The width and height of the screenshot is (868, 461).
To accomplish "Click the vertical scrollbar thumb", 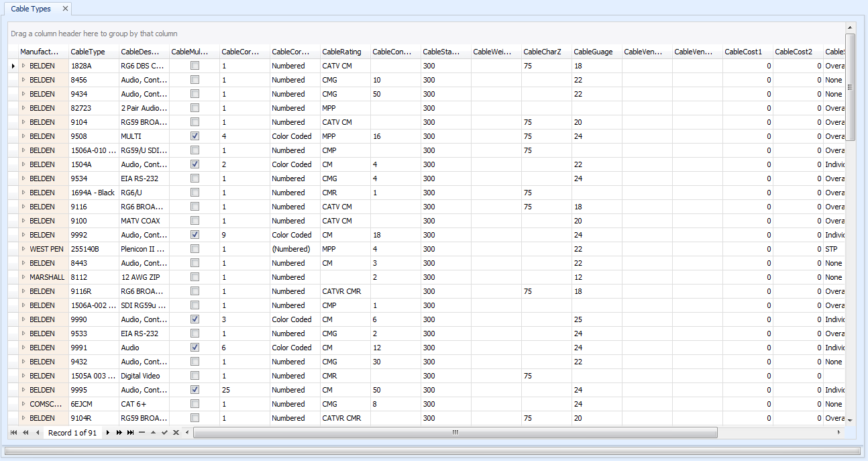I will pyautogui.click(x=851, y=87).
